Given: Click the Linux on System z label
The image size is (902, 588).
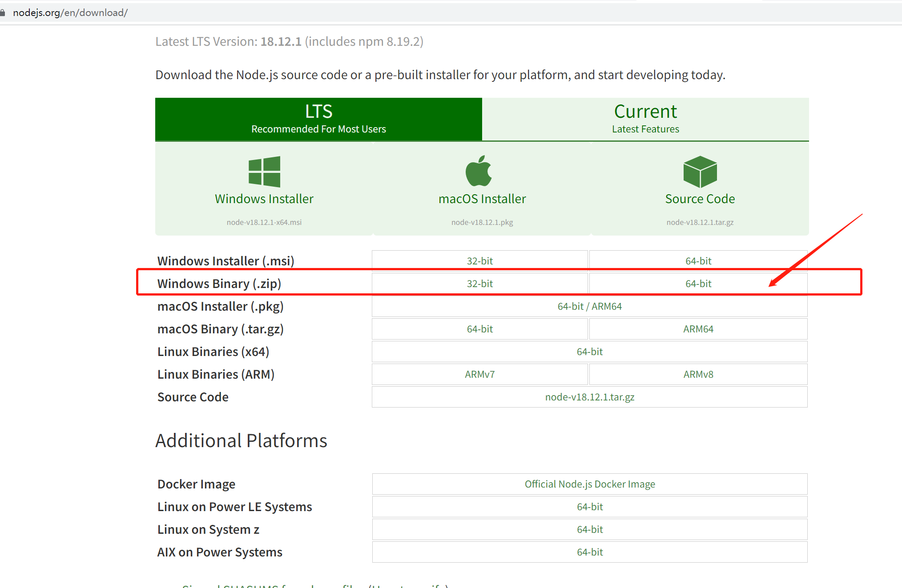Looking at the screenshot, I should [x=208, y=529].
